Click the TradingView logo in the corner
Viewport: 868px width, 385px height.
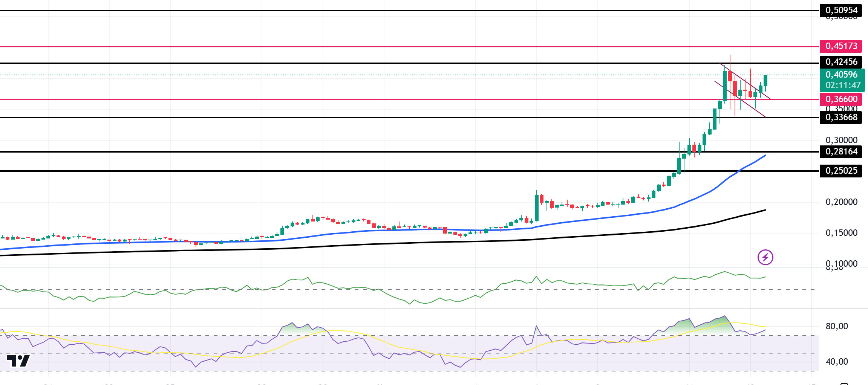point(18,361)
